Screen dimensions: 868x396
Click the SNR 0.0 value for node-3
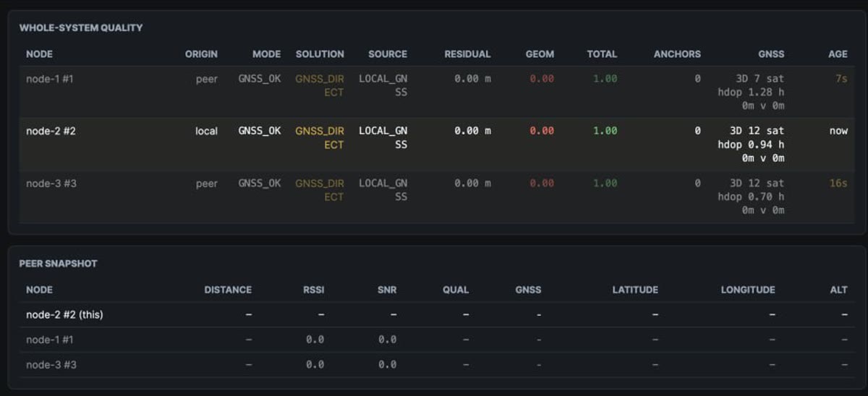point(387,365)
